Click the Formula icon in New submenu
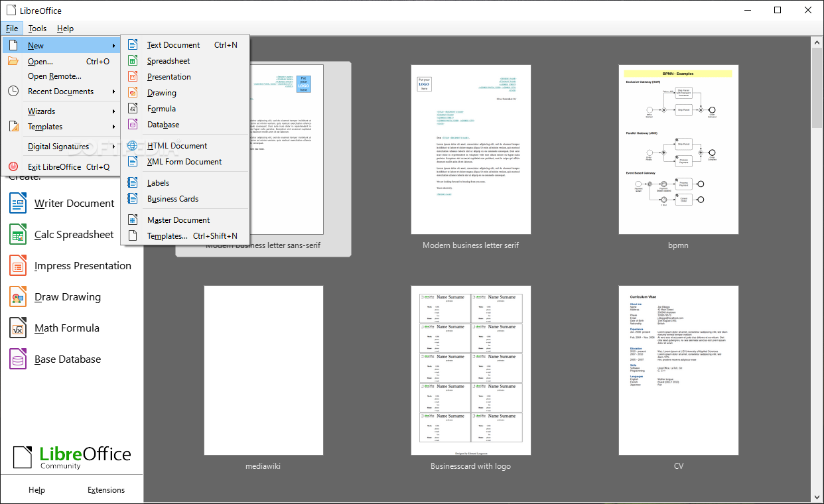Viewport: 824px width, 504px height. tap(133, 109)
